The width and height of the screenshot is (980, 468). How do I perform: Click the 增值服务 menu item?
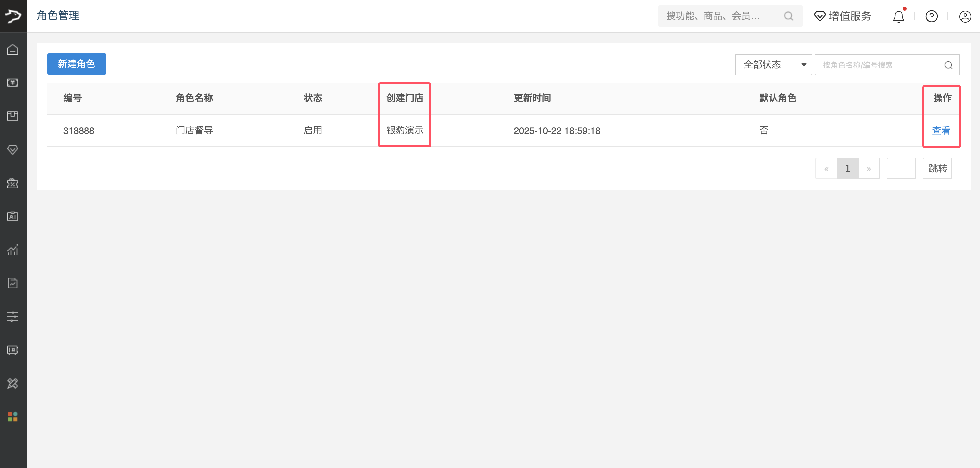click(x=842, y=16)
